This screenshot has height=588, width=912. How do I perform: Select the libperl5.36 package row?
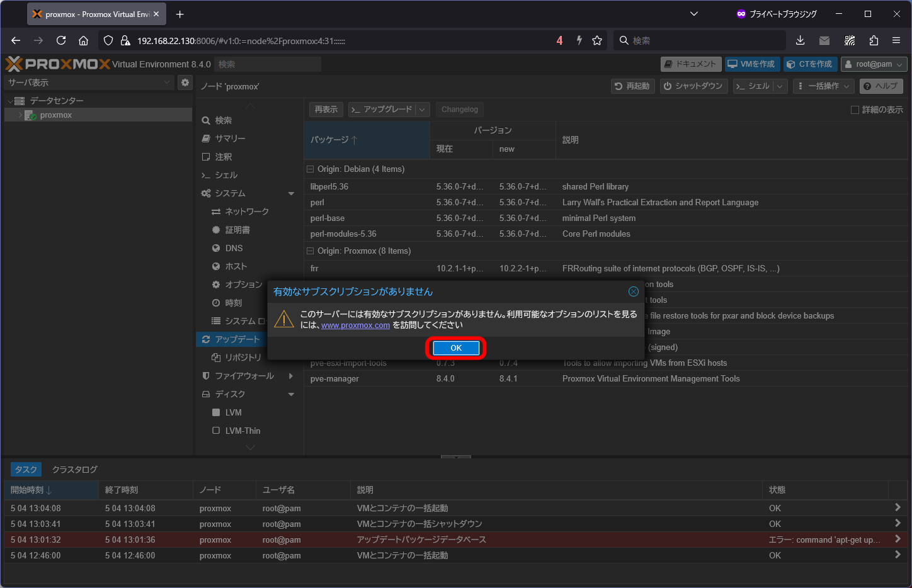pyautogui.click(x=606, y=187)
